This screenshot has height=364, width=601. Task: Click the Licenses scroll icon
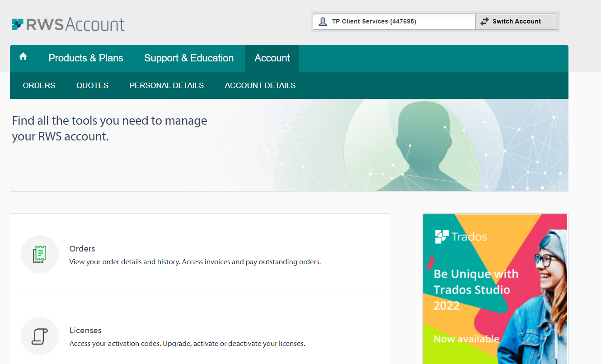[40, 336]
